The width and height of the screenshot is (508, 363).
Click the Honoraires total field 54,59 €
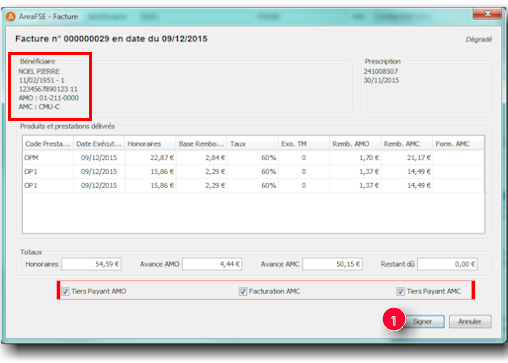click(91, 264)
